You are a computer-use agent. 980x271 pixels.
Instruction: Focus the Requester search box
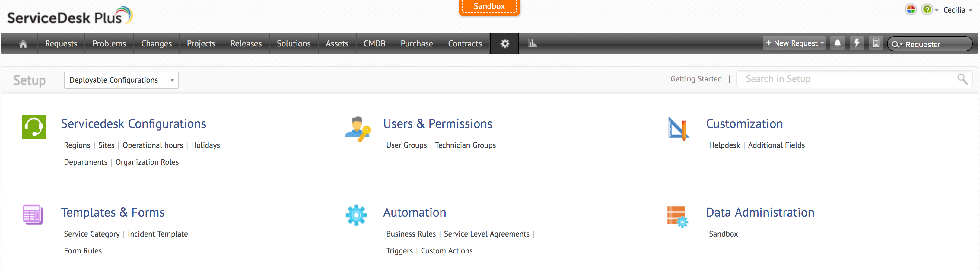pyautogui.click(x=929, y=44)
